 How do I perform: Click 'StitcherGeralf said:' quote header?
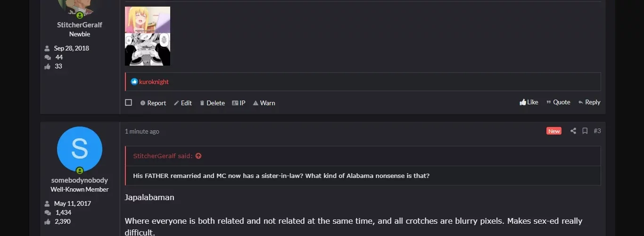(163, 156)
